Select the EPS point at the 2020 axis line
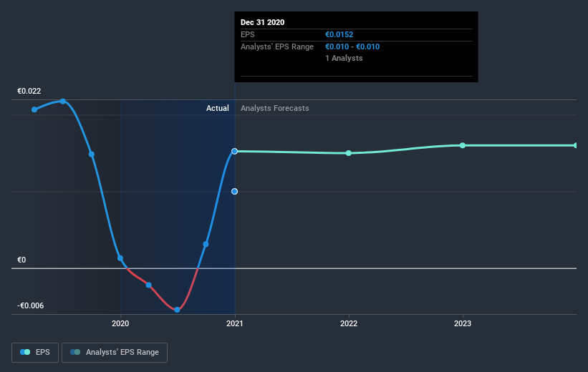 tap(120, 258)
